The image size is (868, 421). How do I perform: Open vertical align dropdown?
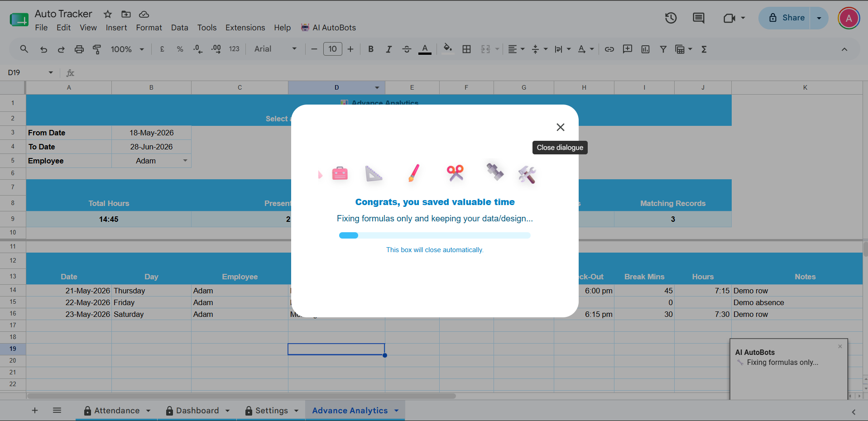coord(539,49)
